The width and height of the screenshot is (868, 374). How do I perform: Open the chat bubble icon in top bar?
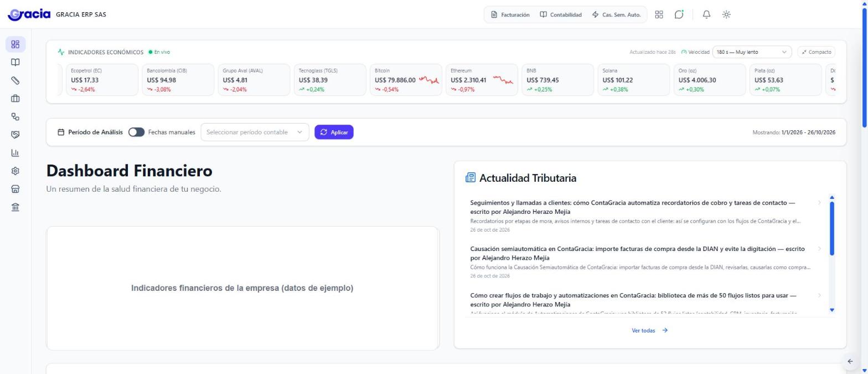[x=679, y=15]
